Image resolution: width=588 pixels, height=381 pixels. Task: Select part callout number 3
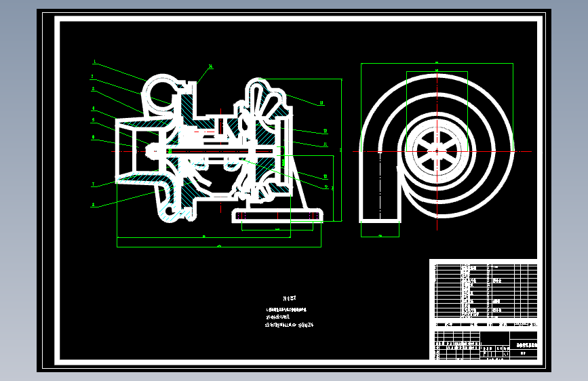click(94, 89)
